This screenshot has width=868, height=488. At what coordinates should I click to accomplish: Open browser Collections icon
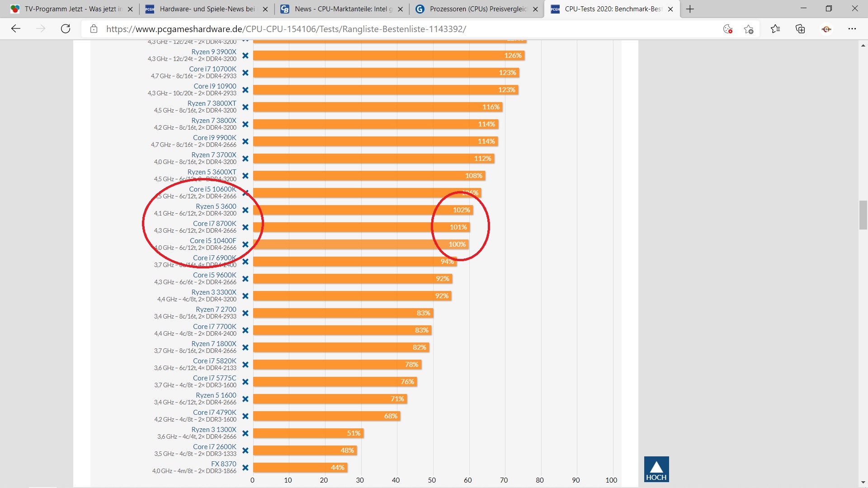[800, 29]
